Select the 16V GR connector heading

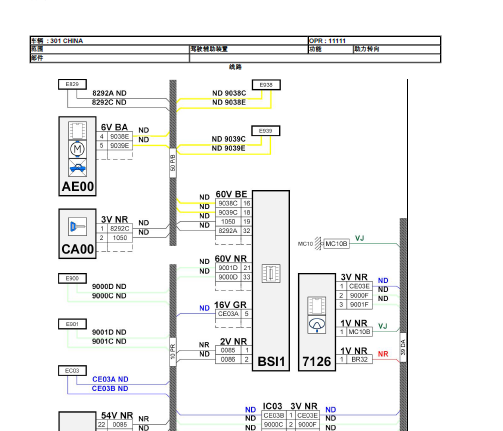(x=230, y=305)
